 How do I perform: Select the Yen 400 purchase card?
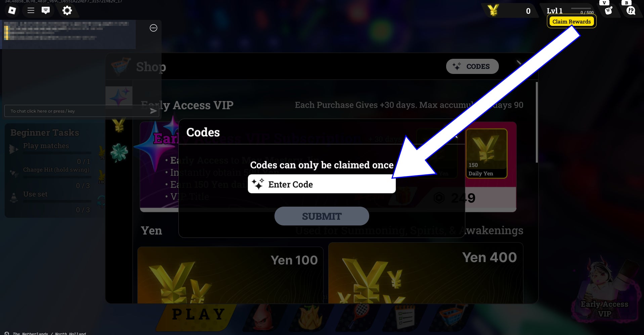pos(425,273)
